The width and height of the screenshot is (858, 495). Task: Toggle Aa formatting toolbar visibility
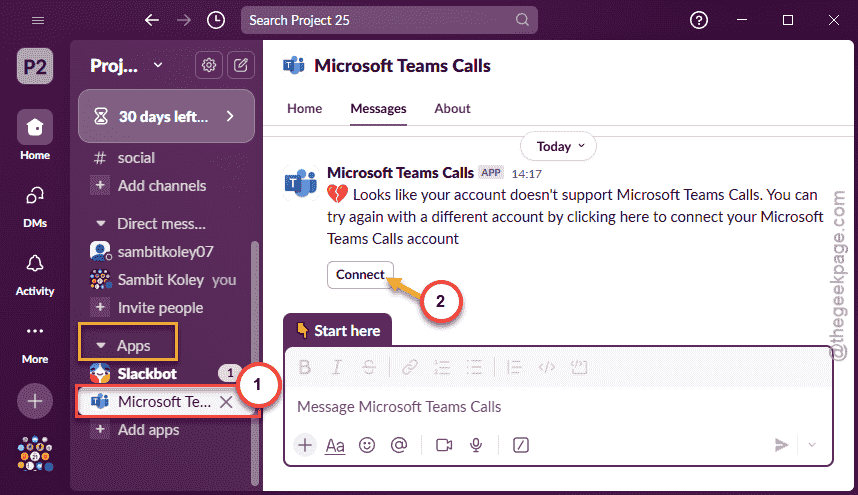(335, 445)
